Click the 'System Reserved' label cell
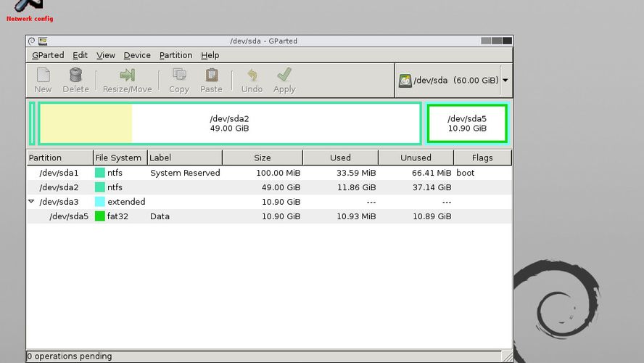 185,173
